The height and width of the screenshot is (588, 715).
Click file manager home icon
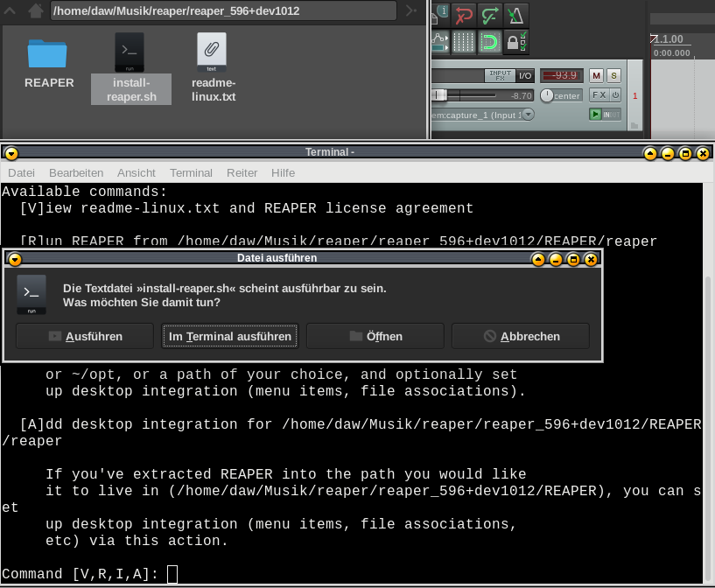point(36,10)
